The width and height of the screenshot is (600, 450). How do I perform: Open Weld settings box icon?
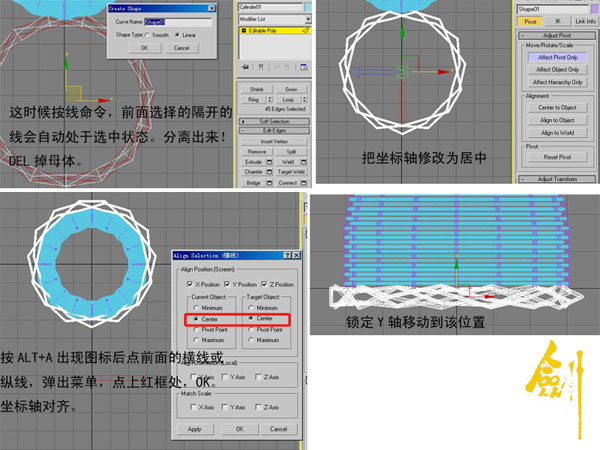click(303, 162)
